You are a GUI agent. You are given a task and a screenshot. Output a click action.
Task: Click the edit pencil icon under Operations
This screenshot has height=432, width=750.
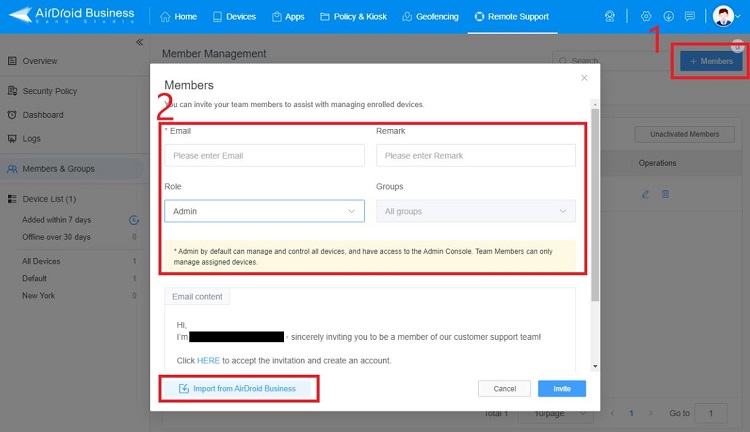click(645, 194)
